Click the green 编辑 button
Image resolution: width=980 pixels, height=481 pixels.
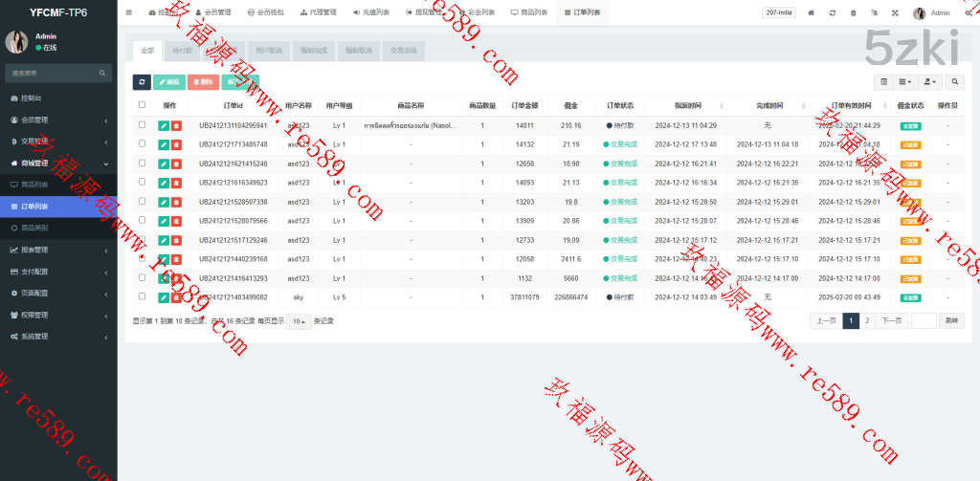coord(168,82)
